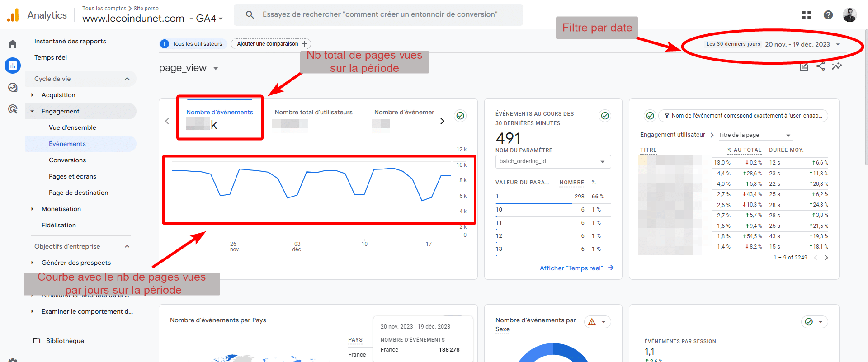
Task: Click the green check status on events card
Action: point(460,116)
